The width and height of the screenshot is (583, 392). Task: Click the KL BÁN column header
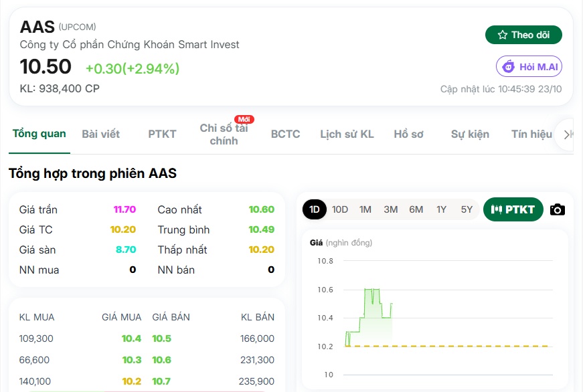pos(258,317)
